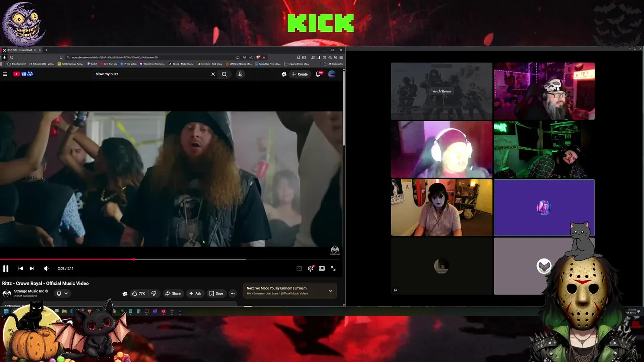Click the 2:02 / 5:11 time display
644x362 pixels.
pyautogui.click(x=66, y=269)
